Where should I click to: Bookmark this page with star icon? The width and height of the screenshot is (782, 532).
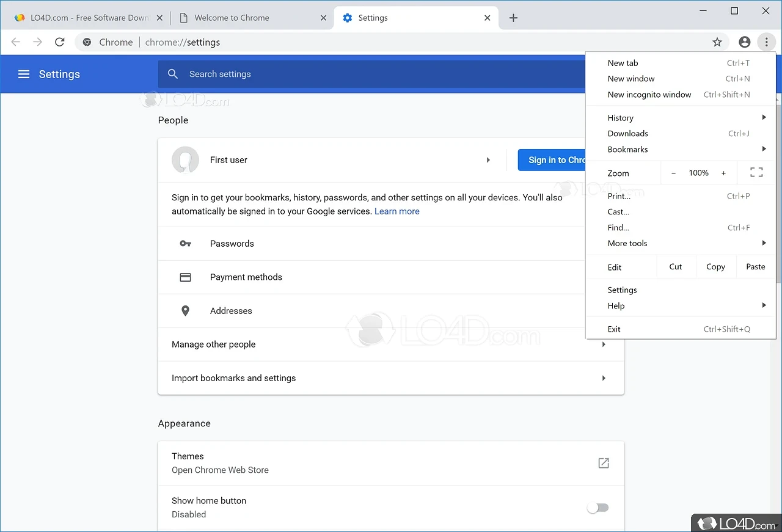pos(717,42)
